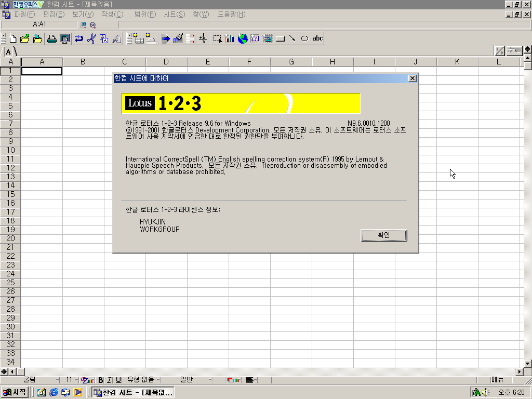Click the Create Sheet table icon
The height and width of the screenshot is (399, 532).
point(138,38)
